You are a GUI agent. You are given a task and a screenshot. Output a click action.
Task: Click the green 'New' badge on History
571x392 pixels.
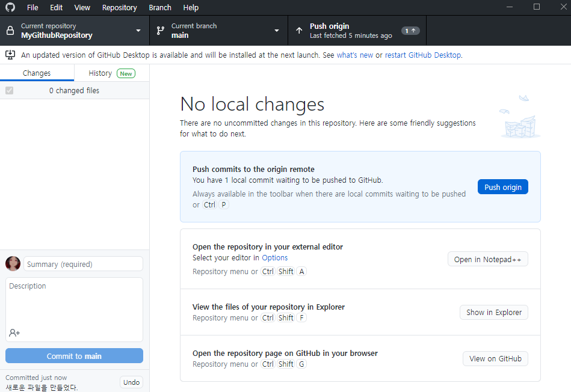[x=126, y=73]
